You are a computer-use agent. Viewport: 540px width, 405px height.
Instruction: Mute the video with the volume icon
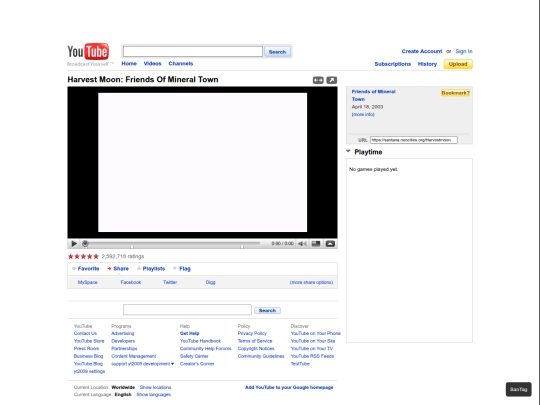pyautogui.click(x=302, y=244)
